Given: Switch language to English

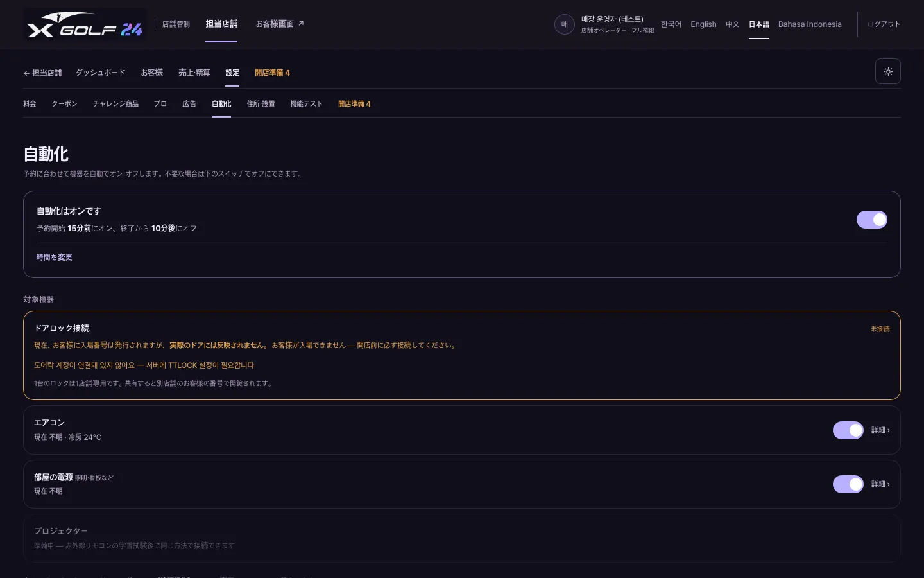Looking at the screenshot, I should click(703, 24).
